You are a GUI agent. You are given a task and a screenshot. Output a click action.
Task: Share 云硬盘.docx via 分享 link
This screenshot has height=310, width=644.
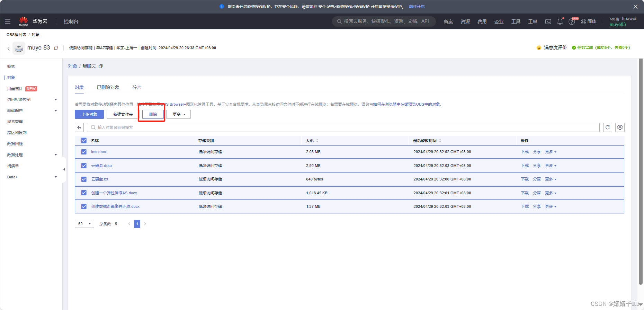(x=537, y=166)
